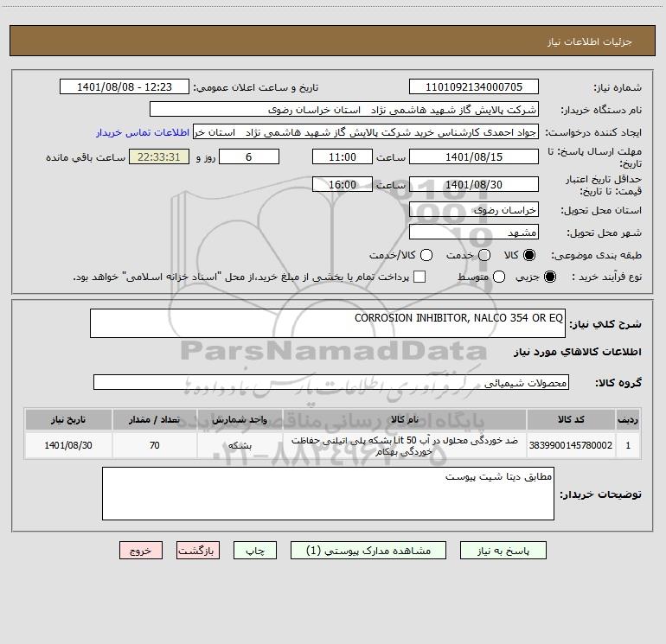The width and height of the screenshot is (666, 644).
Task: Click the price validity date 1401/08/30
Action: (474, 185)
